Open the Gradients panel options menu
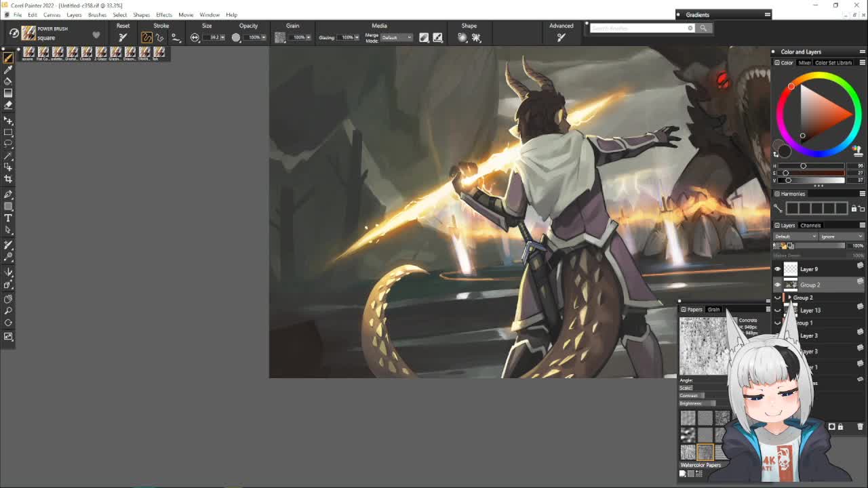868x488 pixels. coord(768,14)
